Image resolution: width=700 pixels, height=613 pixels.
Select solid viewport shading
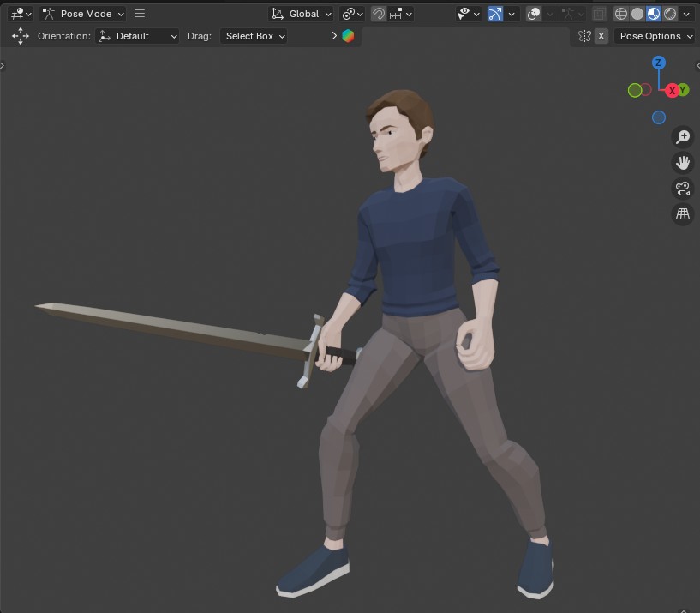pyautogui.click(x=637, y=14)
